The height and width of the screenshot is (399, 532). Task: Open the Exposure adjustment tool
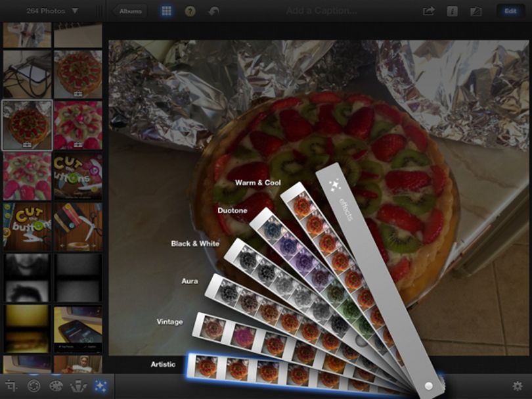(x=33, y=386)
